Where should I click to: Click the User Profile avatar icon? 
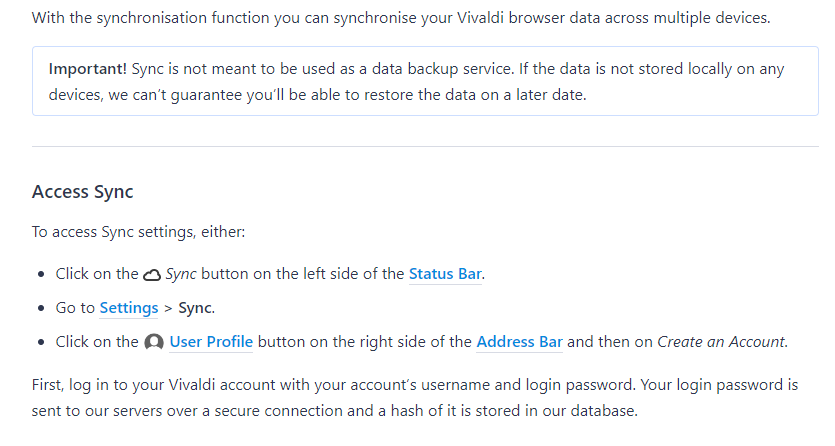[x=154, y=342]
